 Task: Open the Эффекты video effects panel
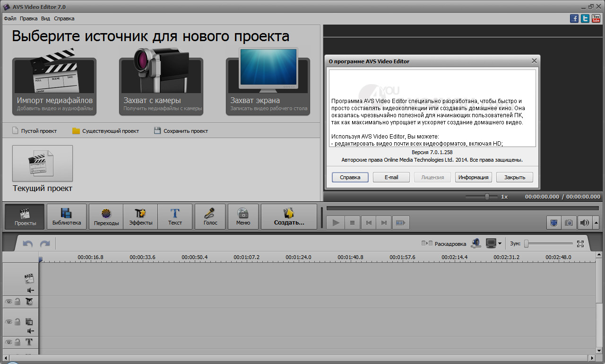click(140, 217)
